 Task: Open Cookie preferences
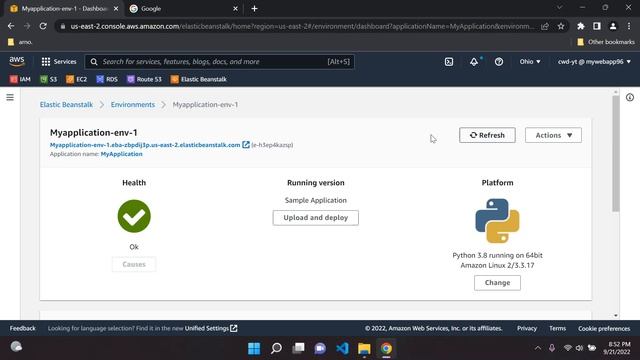click(x=604, y=328)
